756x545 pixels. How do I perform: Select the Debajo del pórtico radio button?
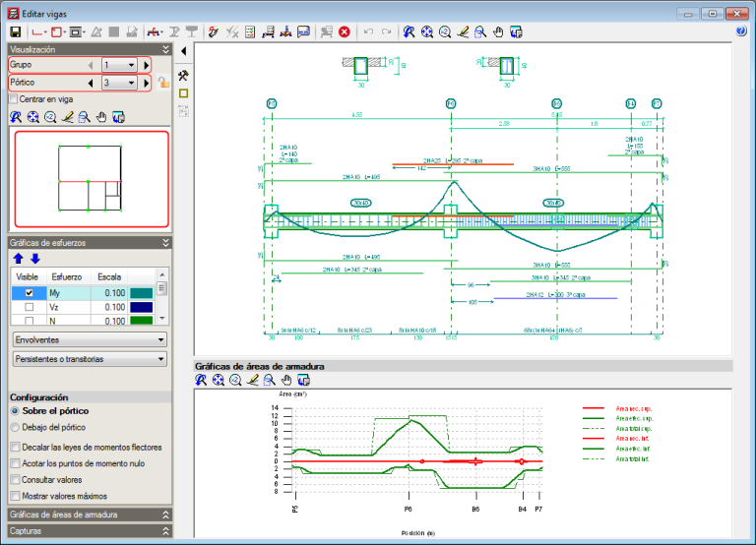(15, 427)
